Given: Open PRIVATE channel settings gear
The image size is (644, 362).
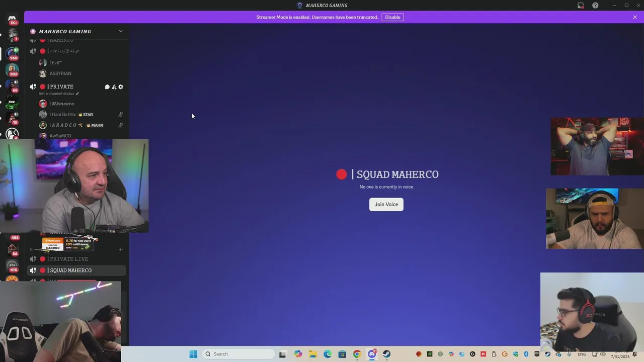Looking at the screenshot, I should click(x=120, y=87).
